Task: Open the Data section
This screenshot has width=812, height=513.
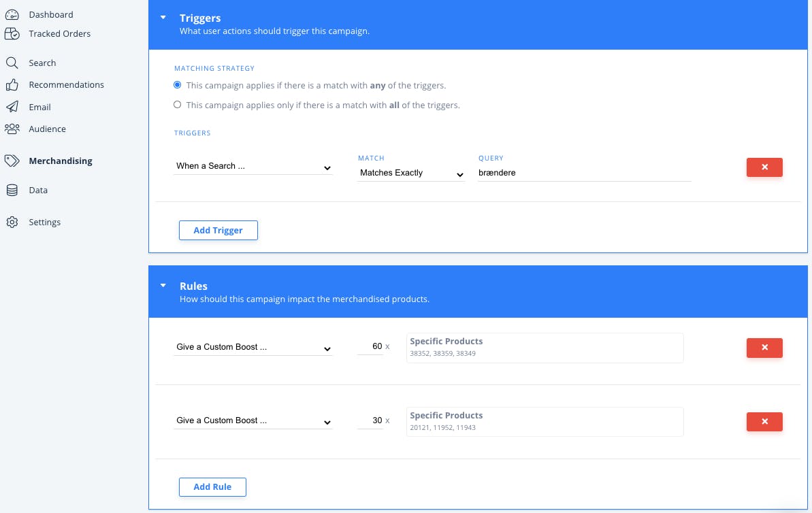Action: tap(38, 190)
